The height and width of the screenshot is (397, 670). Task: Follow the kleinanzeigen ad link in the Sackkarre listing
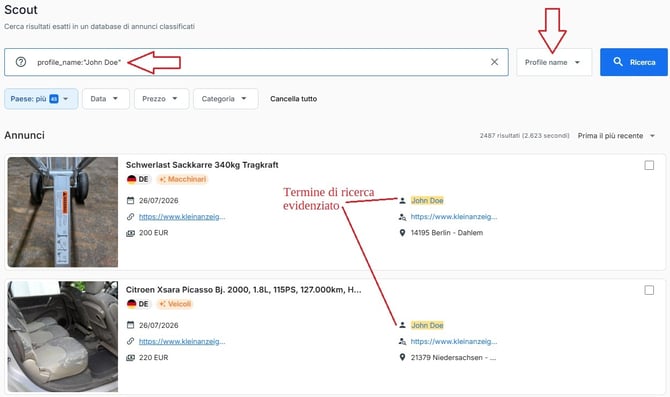(x=182, y=217)
